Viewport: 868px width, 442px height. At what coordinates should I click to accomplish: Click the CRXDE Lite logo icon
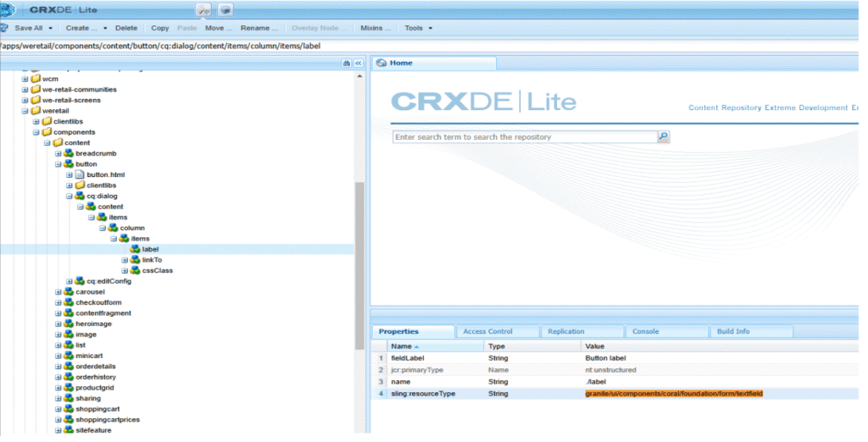(x=7, y=10)
